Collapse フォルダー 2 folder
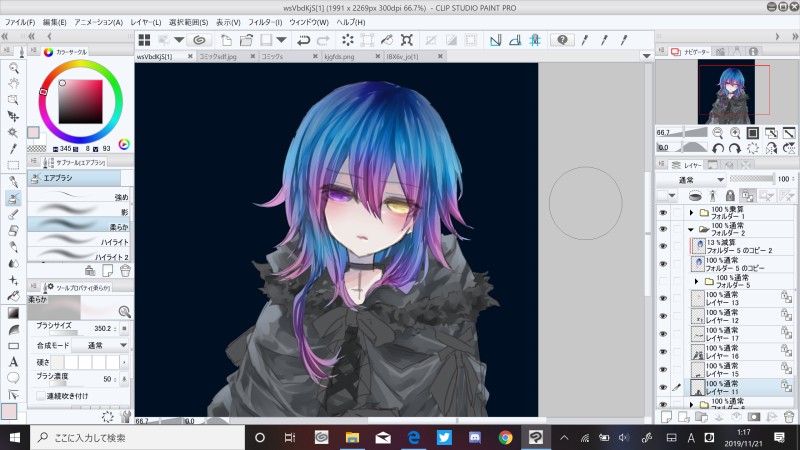Viewport: 800px width, 450px height. point(691,230)
